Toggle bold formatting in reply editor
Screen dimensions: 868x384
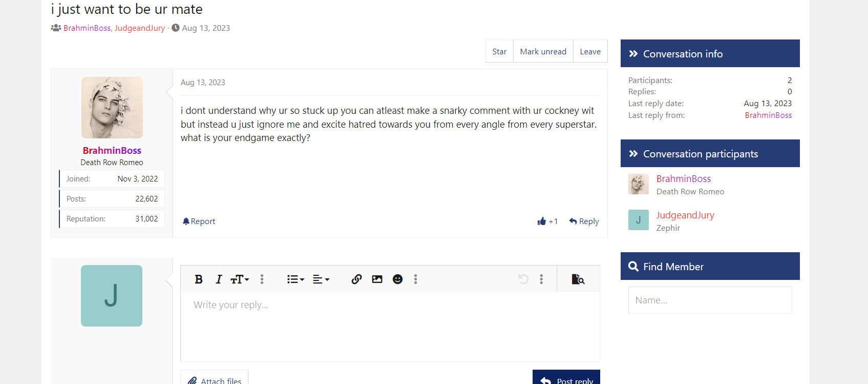coord(199,279)
